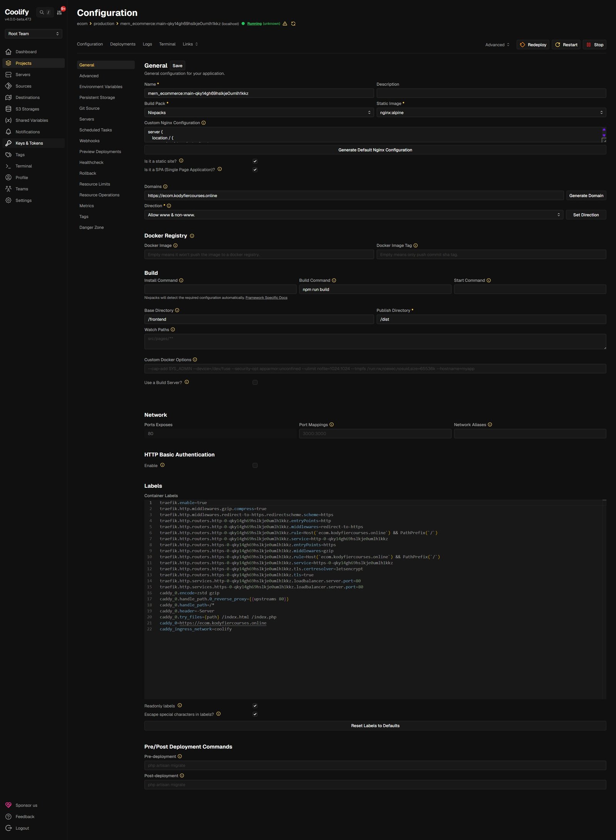
Task: Click the Terminal prompt icon in sidebar
Action: [8, 166]
